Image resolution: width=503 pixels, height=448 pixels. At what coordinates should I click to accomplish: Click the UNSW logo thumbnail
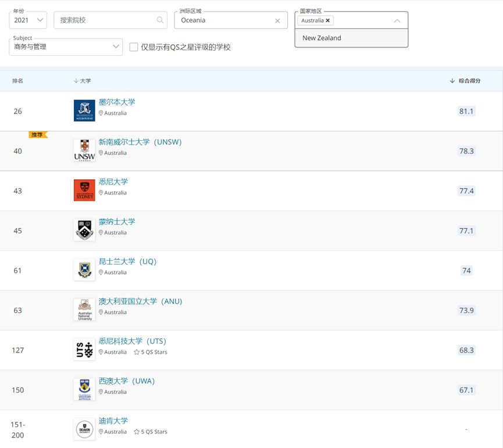click(84, 151)
